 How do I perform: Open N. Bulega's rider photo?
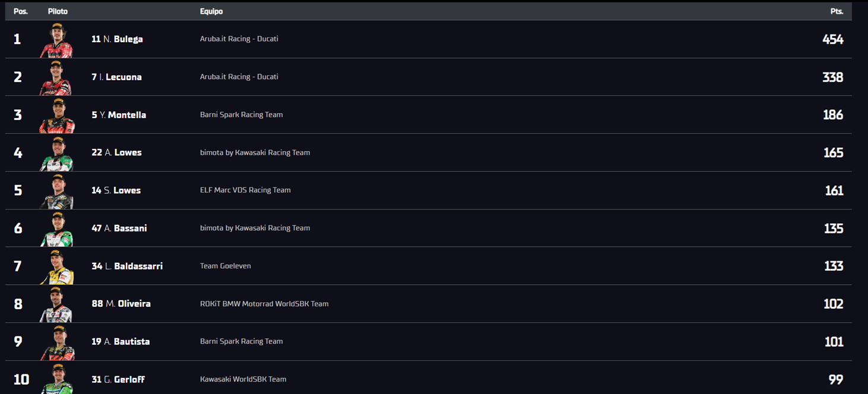[x=56, y=40]
